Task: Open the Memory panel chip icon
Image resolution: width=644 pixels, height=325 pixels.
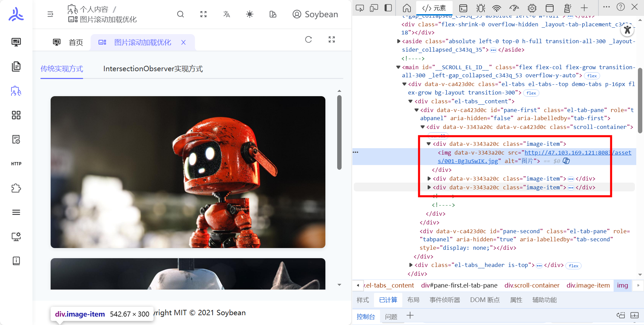Action: click(x=532, y=7)
